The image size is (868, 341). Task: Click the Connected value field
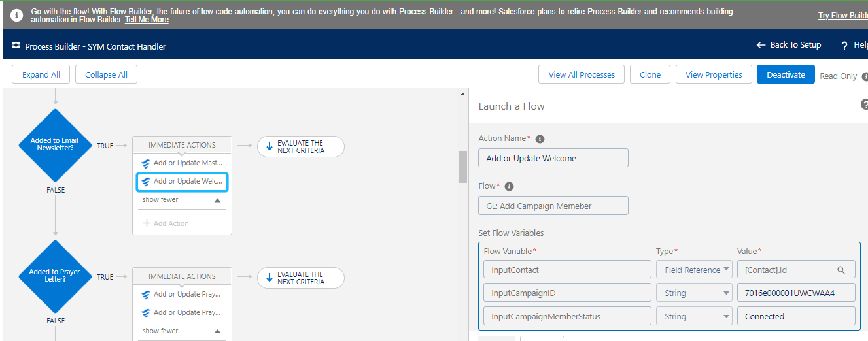[x=796, y=316]
